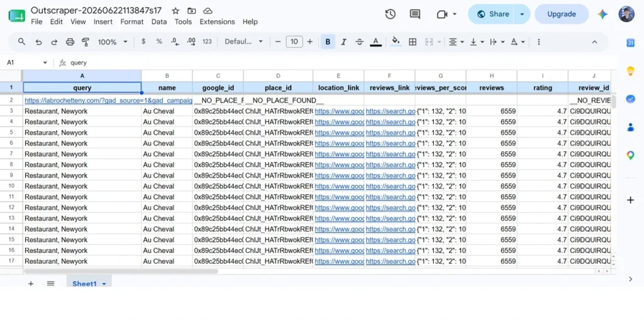Screen dimensions: 644x326
Task: Open the labrochetteny.com link in row 2
Action: click(x=108, y=101)
